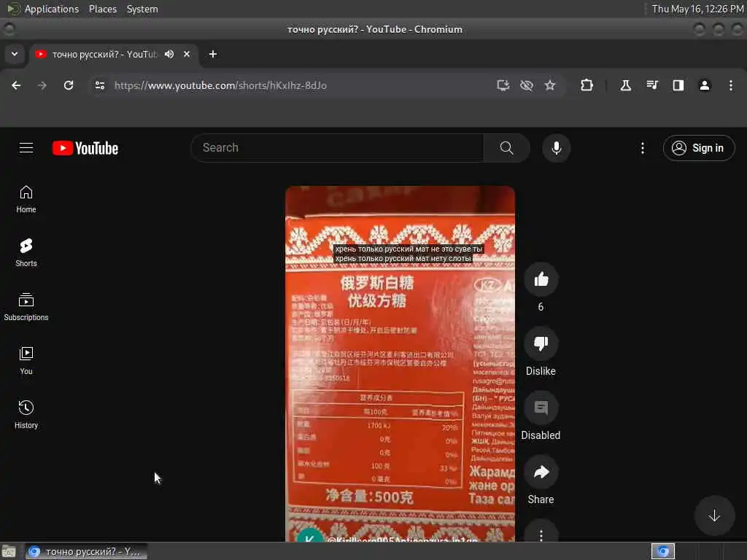Toggle the crossed-out eye icon in address bar
747x560 pixels.
tap(527, 85)
